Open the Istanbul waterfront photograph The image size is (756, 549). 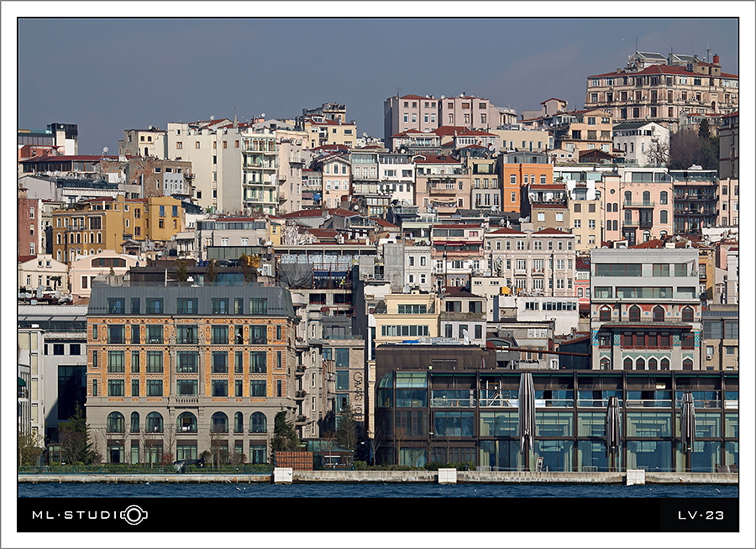(x=378, y=258)
